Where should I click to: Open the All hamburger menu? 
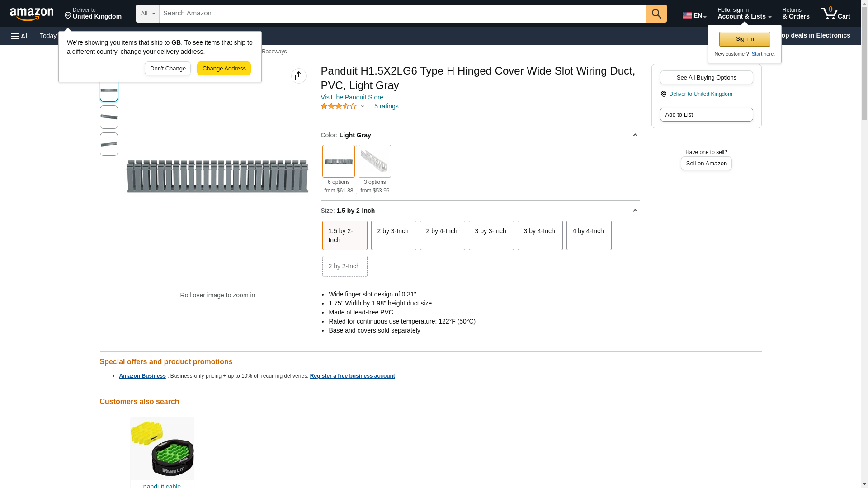tap(20, 36)
